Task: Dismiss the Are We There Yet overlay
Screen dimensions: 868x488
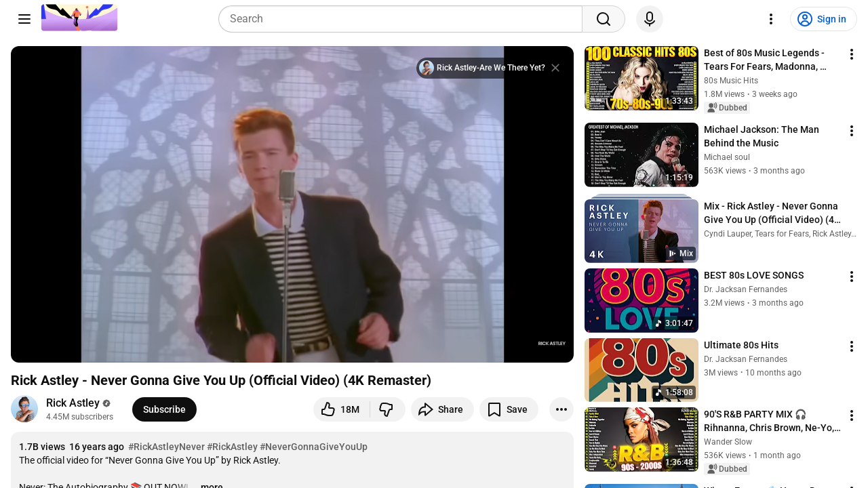Action: click(555, 68)
